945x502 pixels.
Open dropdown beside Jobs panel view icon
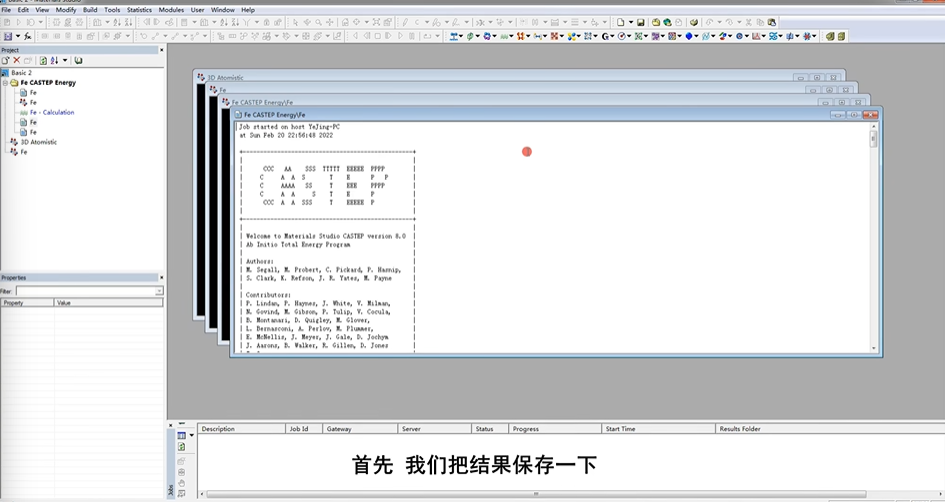tap(192, 435)
